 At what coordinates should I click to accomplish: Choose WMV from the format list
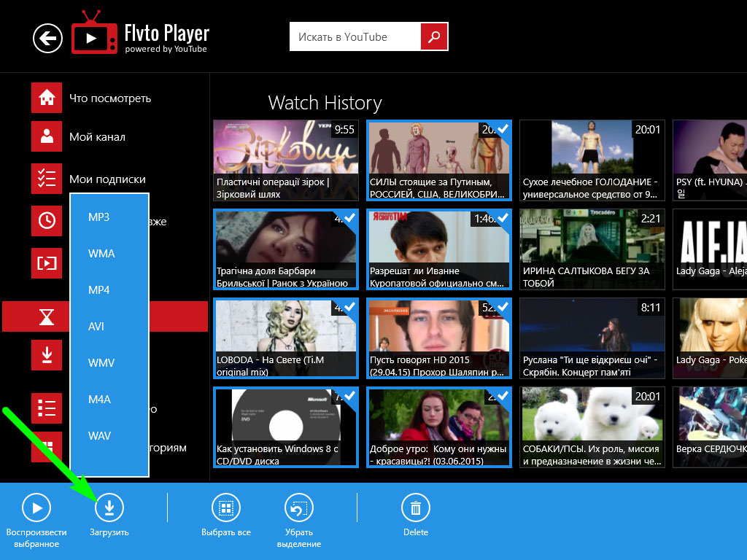click(x=101, y=363)
